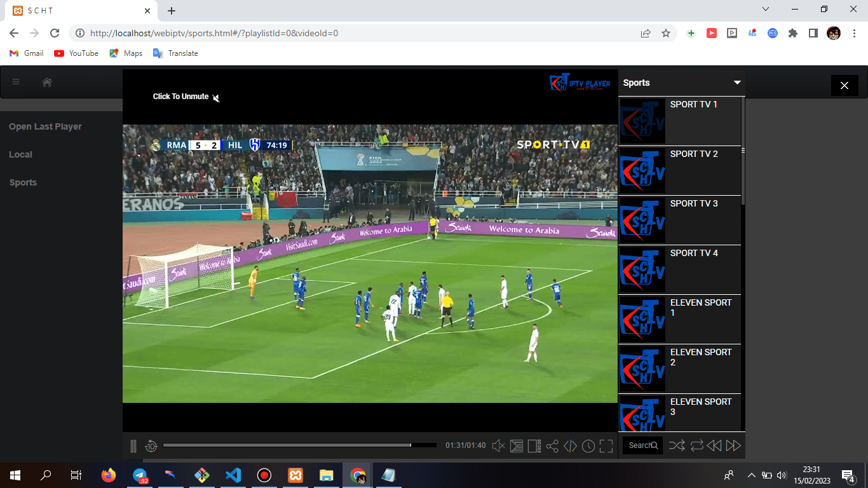Go to home via the house icon
Image resolution: width=868 pixels, height=488 pixels.
tap(47, 82)
